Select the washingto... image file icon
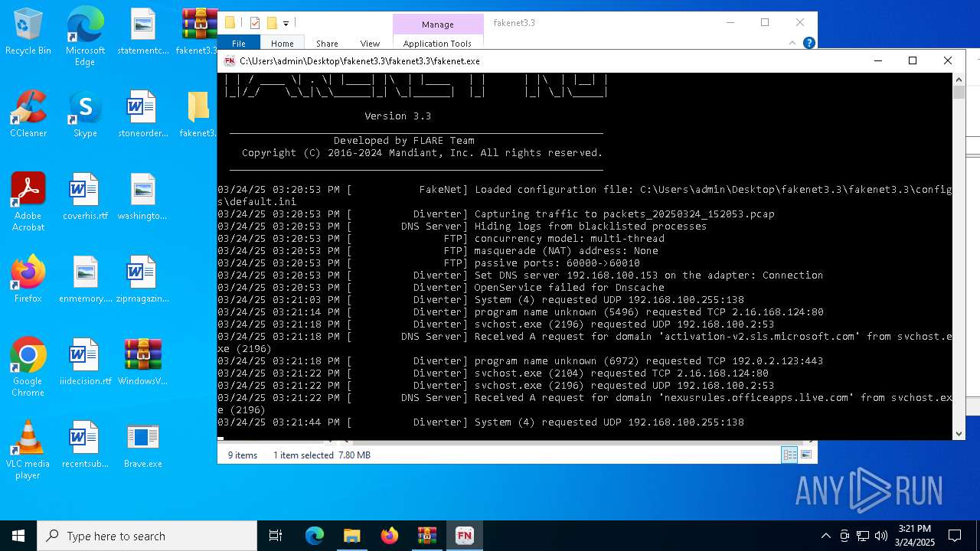This screenshot has height=551, width=980. point(142,197)
